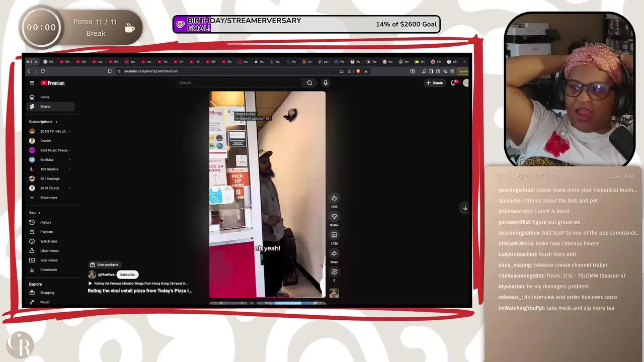Open the 9to5Mac channel
Viewport: 644px width, 362px height.
51,160
